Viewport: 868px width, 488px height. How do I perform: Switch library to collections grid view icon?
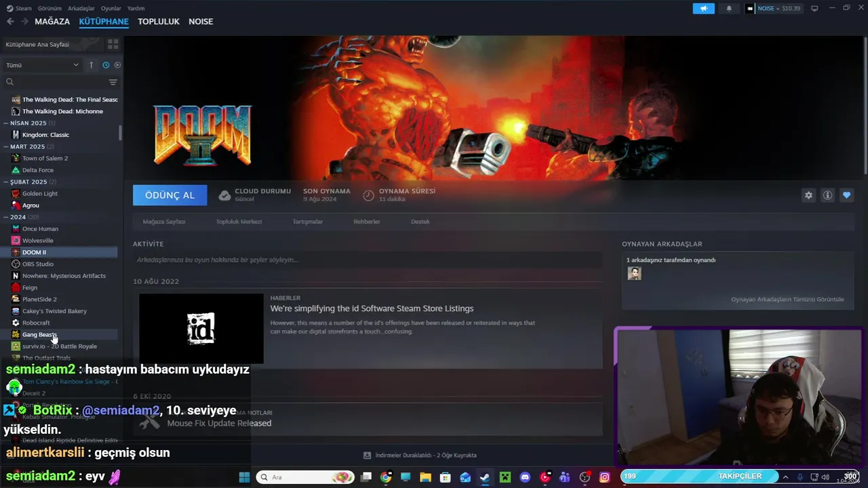pyautogui.click(x=113, y=44)
